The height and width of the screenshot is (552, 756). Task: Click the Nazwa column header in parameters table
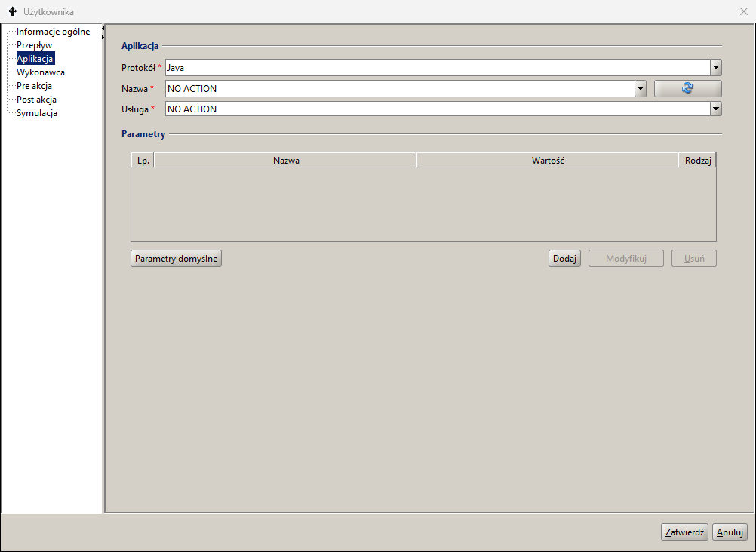coord(285,161)
